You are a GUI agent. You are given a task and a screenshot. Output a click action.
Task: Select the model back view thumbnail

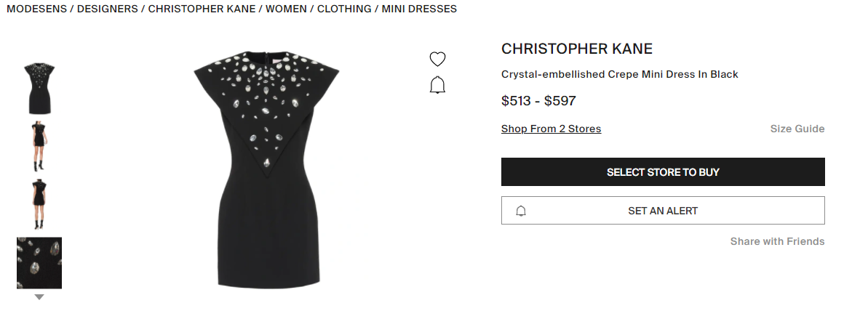(x=39, y=204)
